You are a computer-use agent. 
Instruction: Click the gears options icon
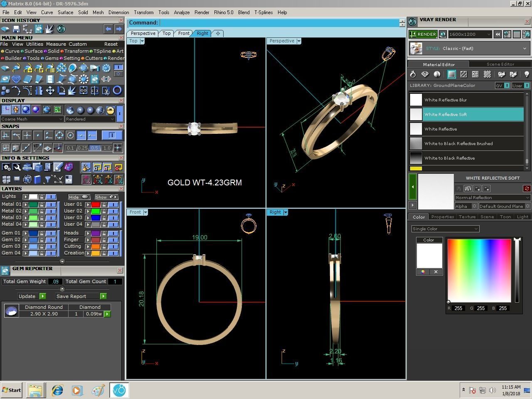[6, 167]
